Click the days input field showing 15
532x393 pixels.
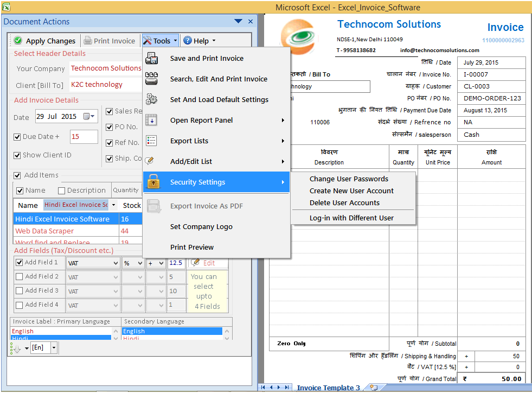pos(84,137)
